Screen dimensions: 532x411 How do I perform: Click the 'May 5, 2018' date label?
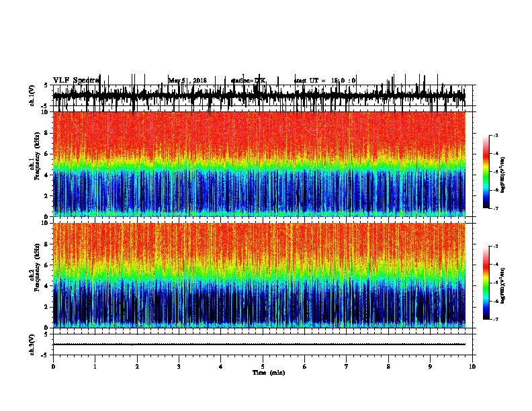coord(187,81)
